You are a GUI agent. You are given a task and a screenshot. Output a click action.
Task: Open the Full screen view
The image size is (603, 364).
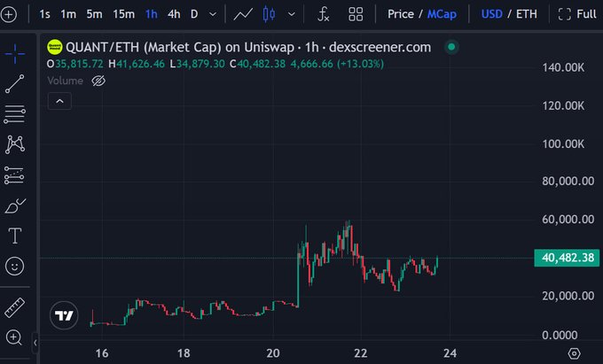click(577, 14)
